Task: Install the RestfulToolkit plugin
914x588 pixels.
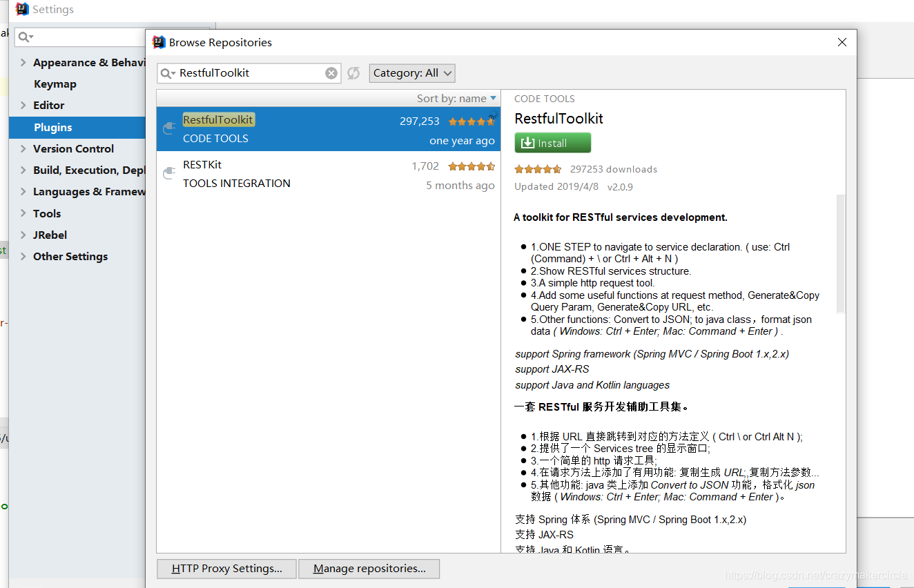Action: point(553,143)
